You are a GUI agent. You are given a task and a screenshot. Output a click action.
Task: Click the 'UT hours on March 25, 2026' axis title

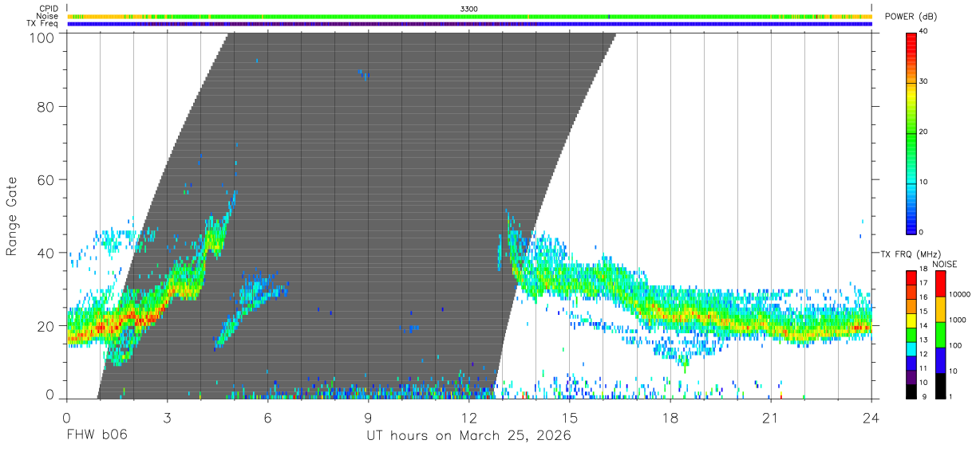[468, 435]
